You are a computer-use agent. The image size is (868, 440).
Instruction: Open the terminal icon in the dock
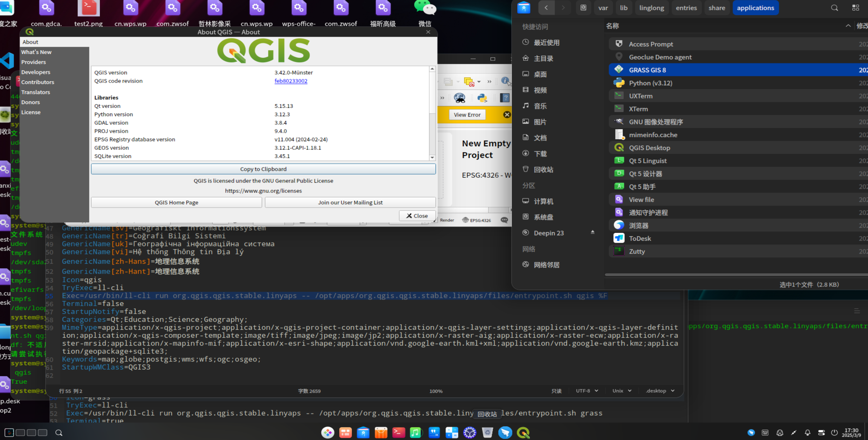coord(399,432)
